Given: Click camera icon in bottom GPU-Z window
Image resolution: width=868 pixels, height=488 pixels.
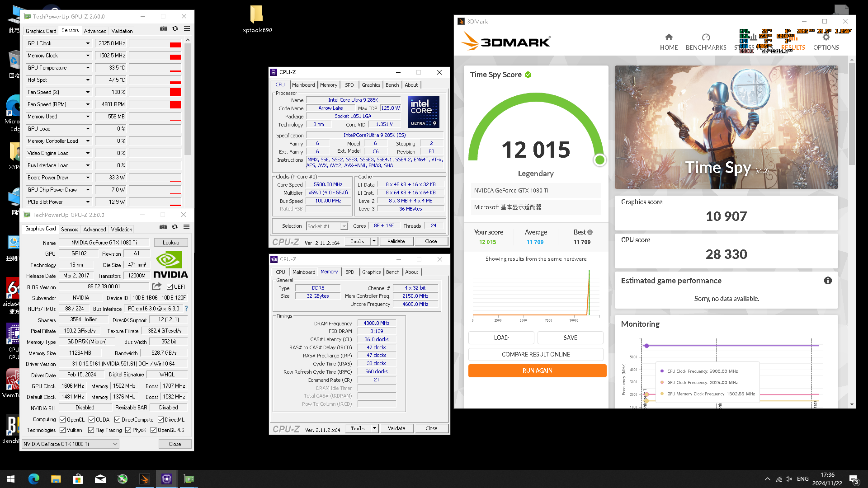Looking at the screenshot, I should [x=163, y=227].
